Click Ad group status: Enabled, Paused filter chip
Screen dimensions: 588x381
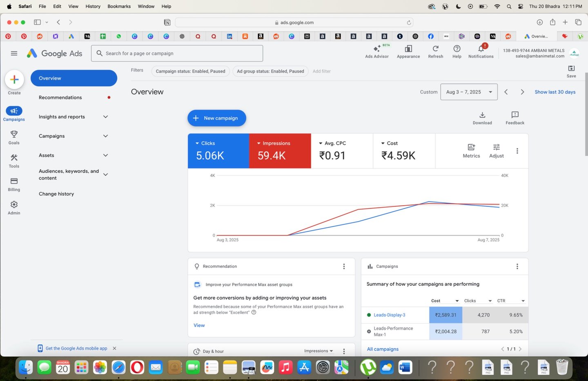[x=270, y=71]
